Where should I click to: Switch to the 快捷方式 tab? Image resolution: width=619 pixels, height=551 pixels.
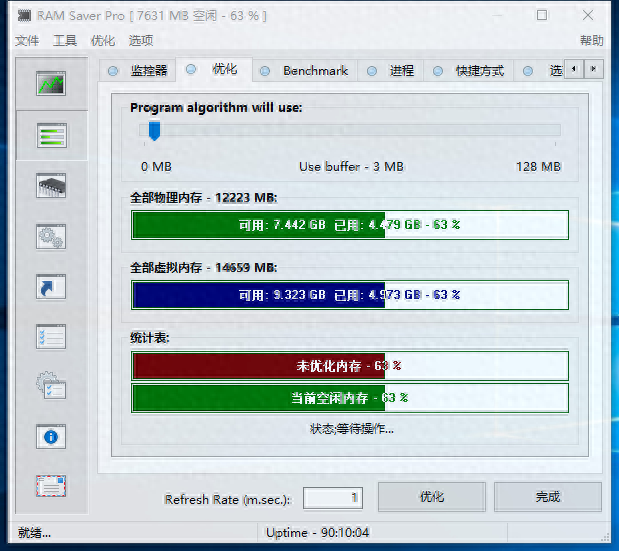coord(469,71)
